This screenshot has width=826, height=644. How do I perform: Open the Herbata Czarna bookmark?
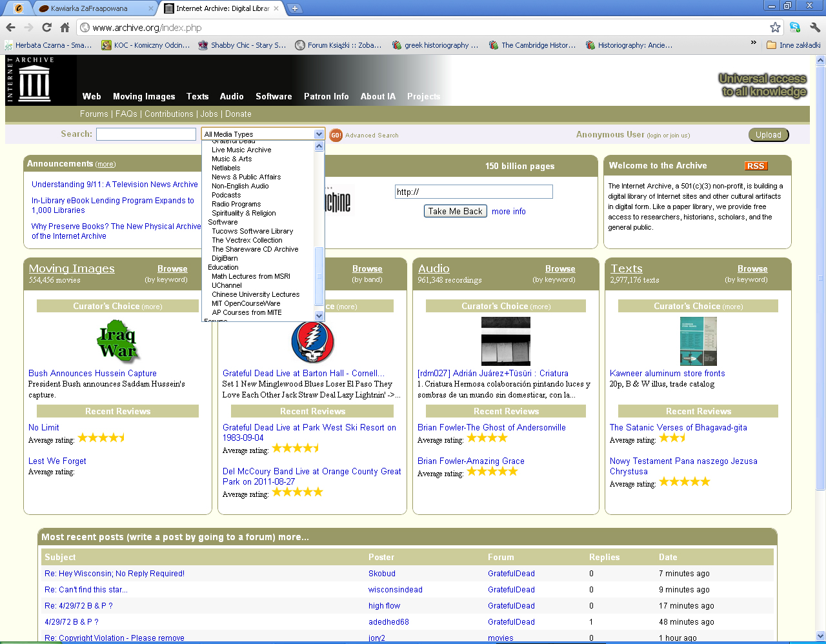48,45
